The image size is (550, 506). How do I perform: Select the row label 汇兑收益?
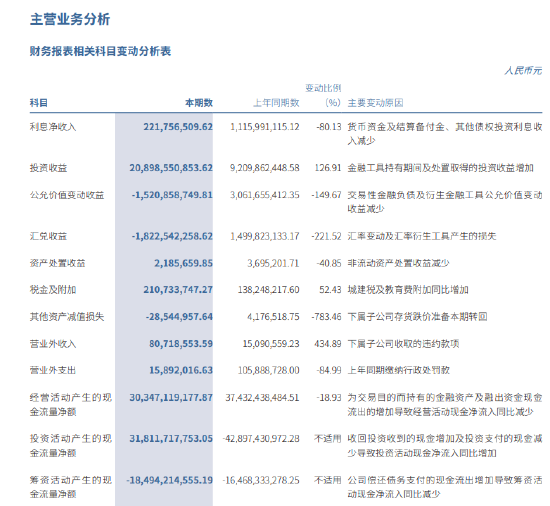click(48, 236)
